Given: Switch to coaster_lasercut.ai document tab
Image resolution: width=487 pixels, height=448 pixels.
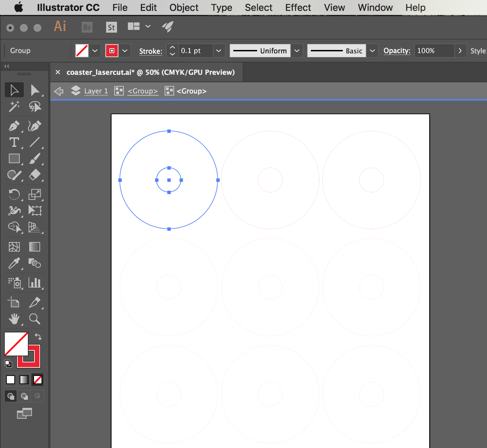Looking at the screenshot, I should point(151,72).
